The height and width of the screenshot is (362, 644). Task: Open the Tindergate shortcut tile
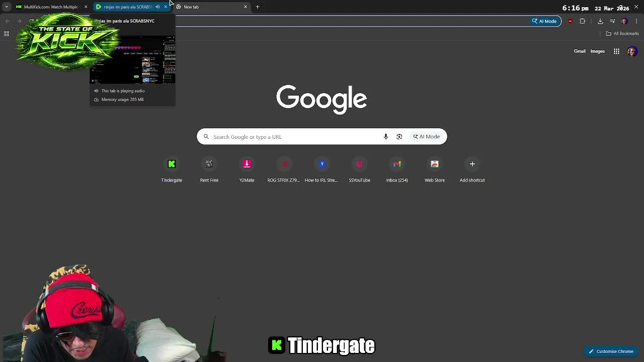click(x=172, y=170)
